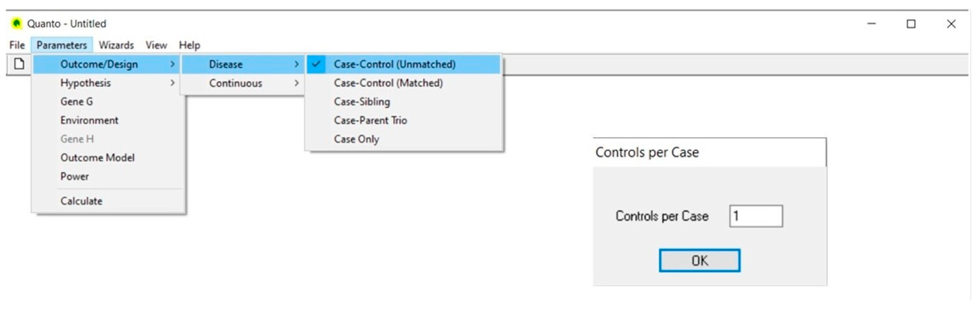Screen dimensions: 980x312
Task: Click Calculate in the Parameters menu
Action: coord(81,201)
